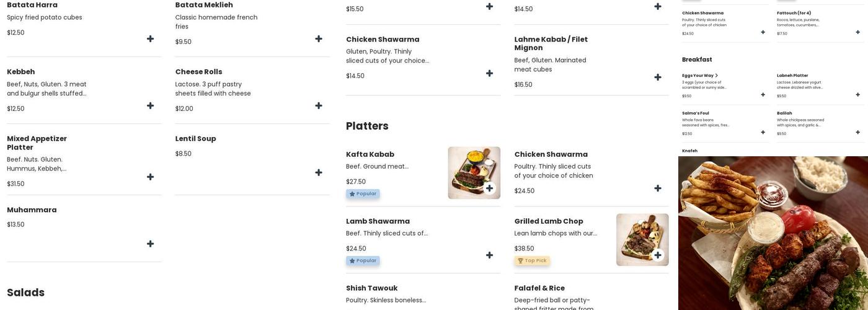Screen dimensions: 868x310
Task: Add Batata Harra to the order
Action: pyautogui.click(x=150, y=39)
